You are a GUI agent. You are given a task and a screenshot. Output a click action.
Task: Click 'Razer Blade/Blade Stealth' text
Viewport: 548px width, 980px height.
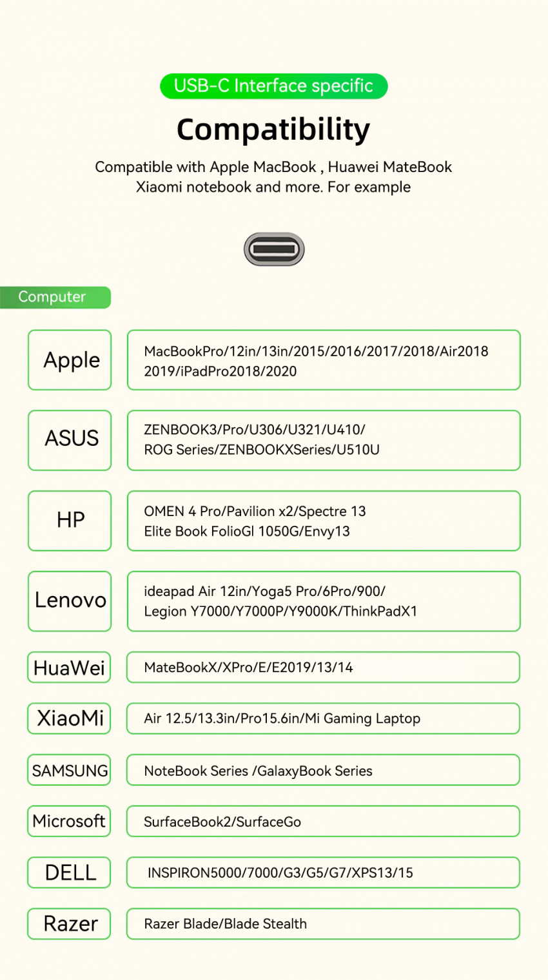coord(226,924)
